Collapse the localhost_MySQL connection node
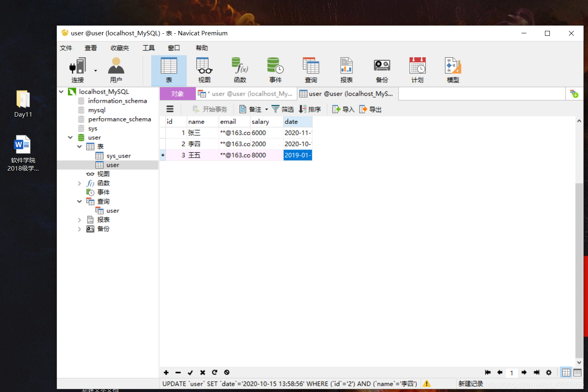Image resolution: width=588 pixels, height=392 pixels. (x=61, y=91)
